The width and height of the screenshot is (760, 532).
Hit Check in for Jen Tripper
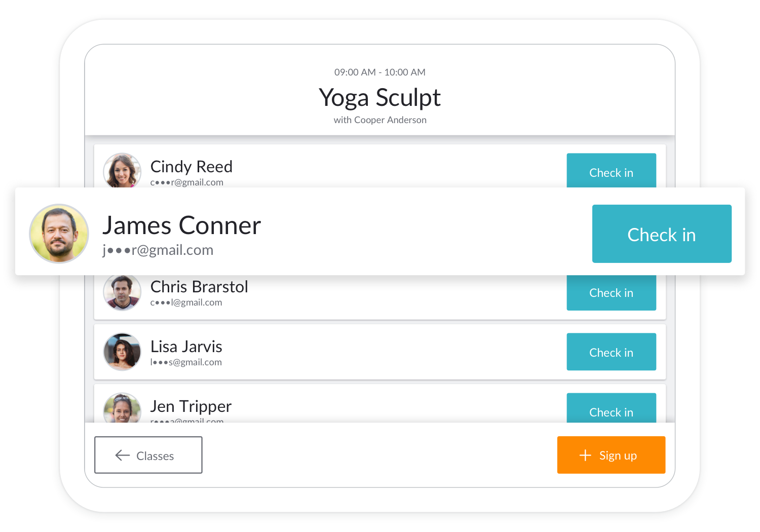coord(611,409)
